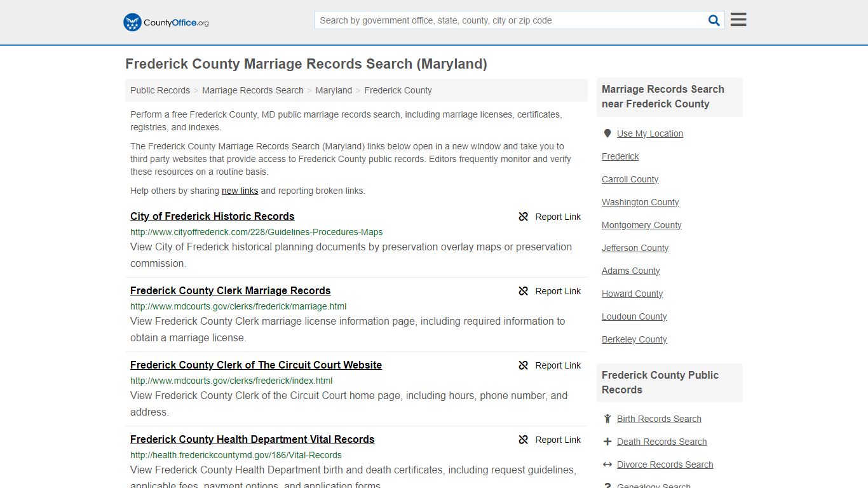Open the new links sharing link
This screenshot has height=488, width=868.
[240, 191]
